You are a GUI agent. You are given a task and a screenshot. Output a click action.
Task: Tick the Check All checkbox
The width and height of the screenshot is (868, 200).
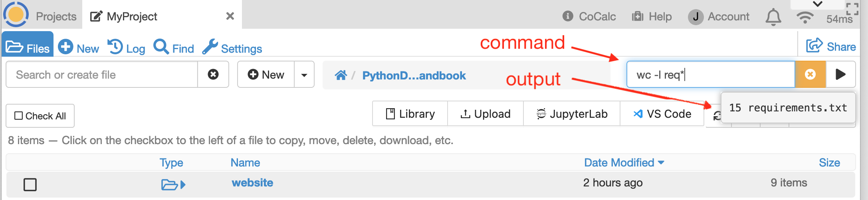[x=19, y=116]
